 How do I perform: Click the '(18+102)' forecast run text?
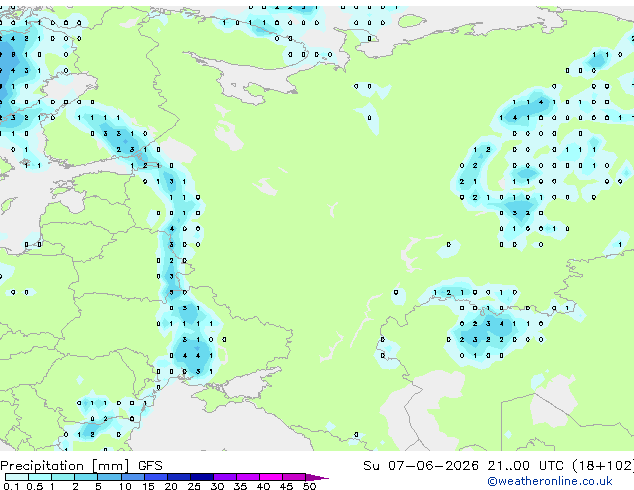[x=603, y=466]
